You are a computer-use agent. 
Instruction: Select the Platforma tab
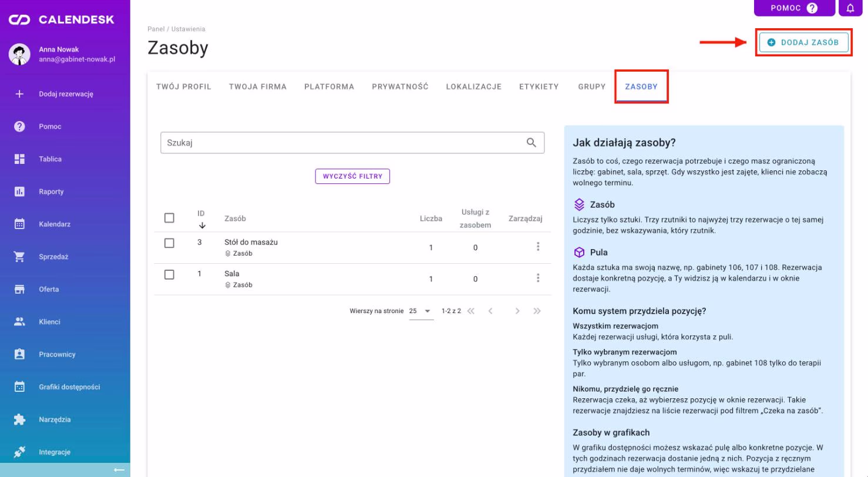coord(329,87)
